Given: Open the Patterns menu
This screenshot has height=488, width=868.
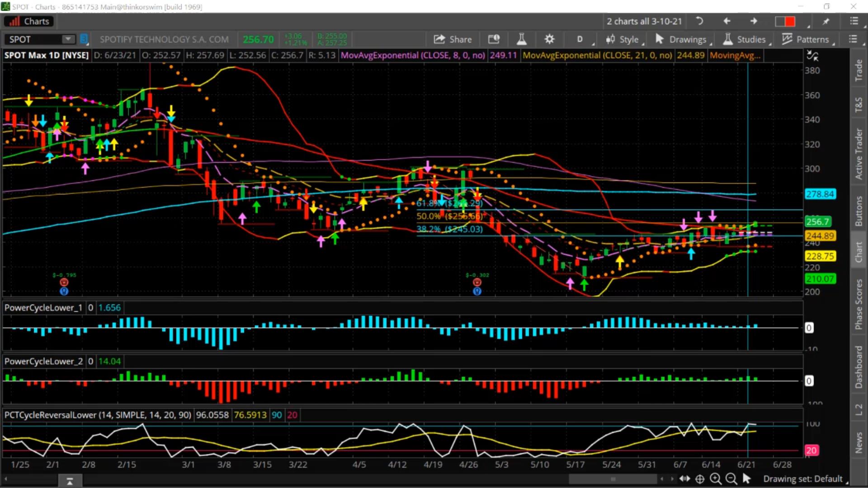Looking at the screenshot, I should click(x=807, y=39).
